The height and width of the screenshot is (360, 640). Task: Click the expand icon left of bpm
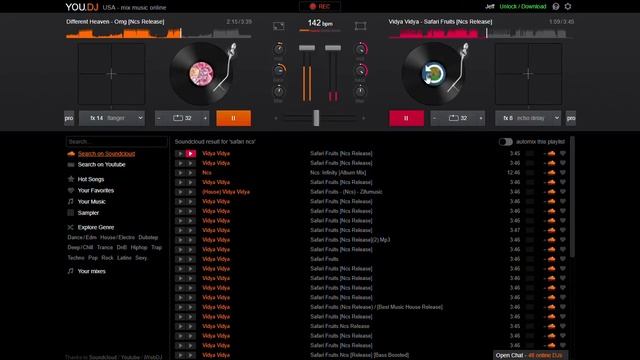pos(279,26)
